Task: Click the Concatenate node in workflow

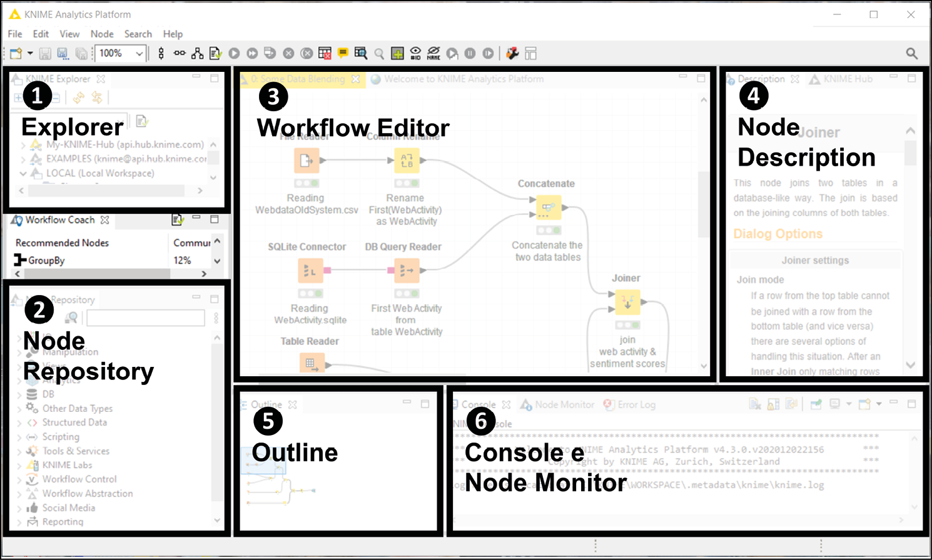Action: tap(549, 207)
